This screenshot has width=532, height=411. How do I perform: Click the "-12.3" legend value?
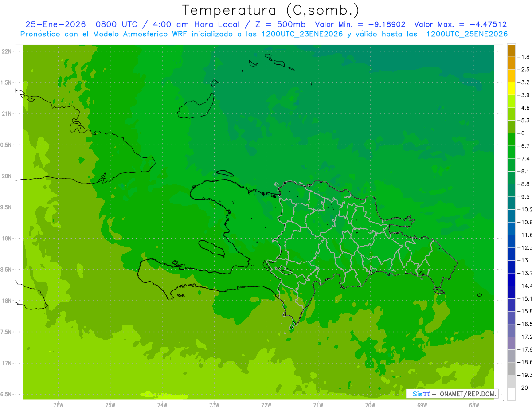coord(524,247)
